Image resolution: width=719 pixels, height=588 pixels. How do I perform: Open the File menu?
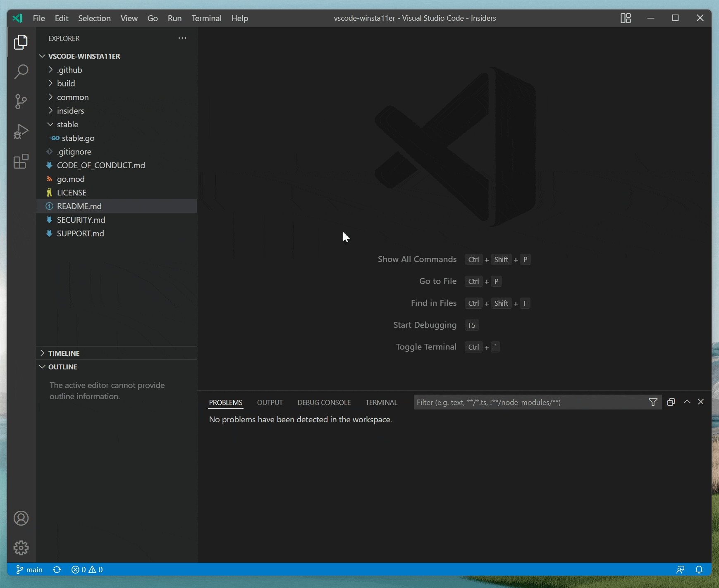pos(39,18)
